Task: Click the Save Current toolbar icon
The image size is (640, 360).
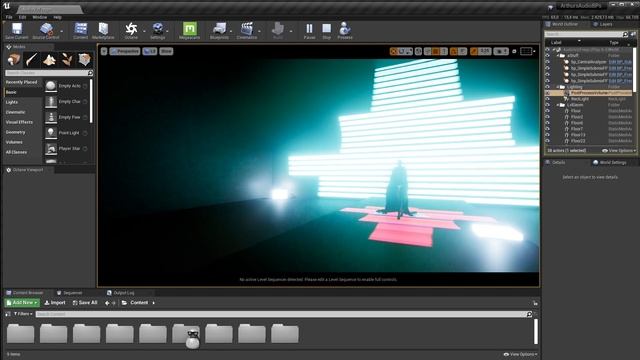Action: (17, 29)
